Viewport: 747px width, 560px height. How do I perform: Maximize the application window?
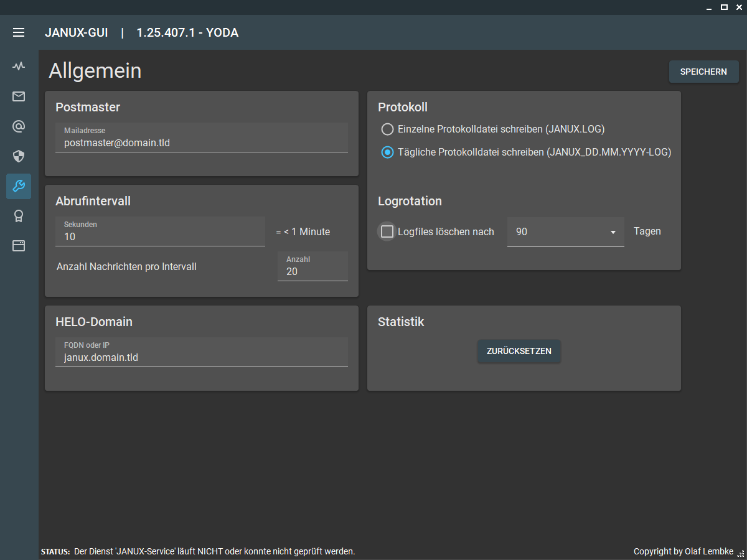point(724,7)
